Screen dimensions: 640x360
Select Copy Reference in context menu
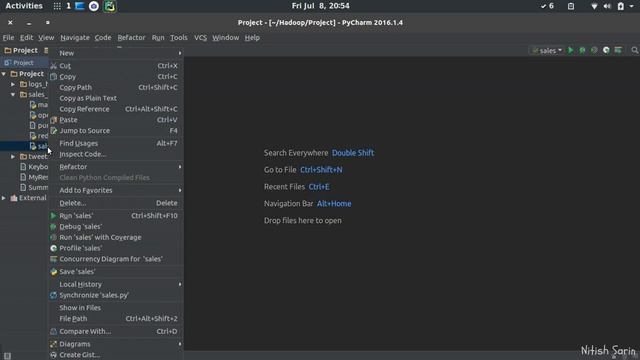coord(116,109)
